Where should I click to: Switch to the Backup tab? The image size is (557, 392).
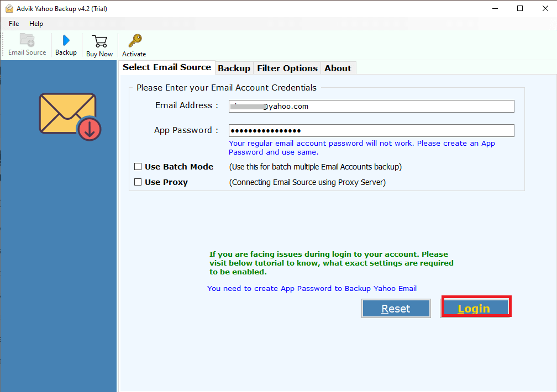point(234,68)
